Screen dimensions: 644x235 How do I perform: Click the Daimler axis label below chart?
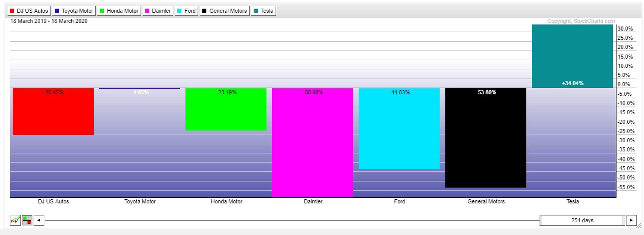pos(313,201)
